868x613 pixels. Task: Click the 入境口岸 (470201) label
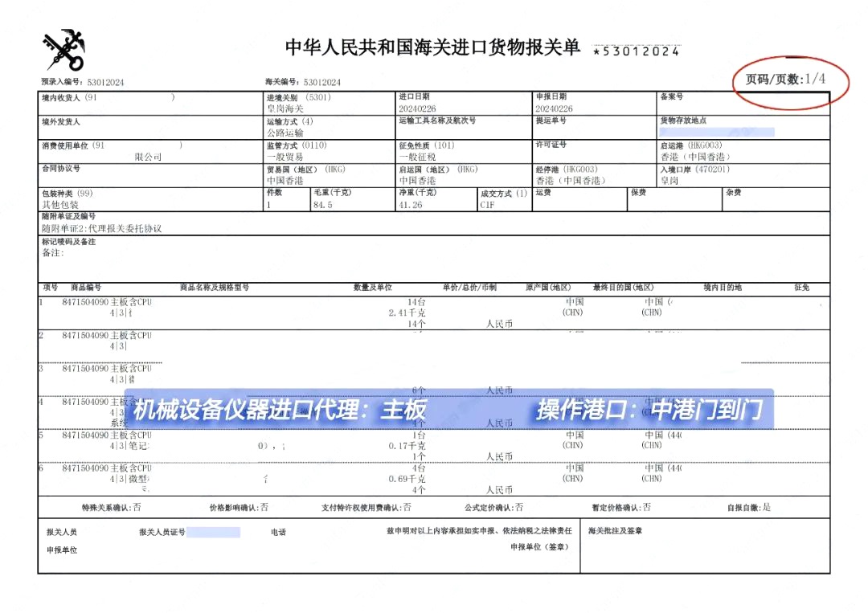click(x=694, y=170)
